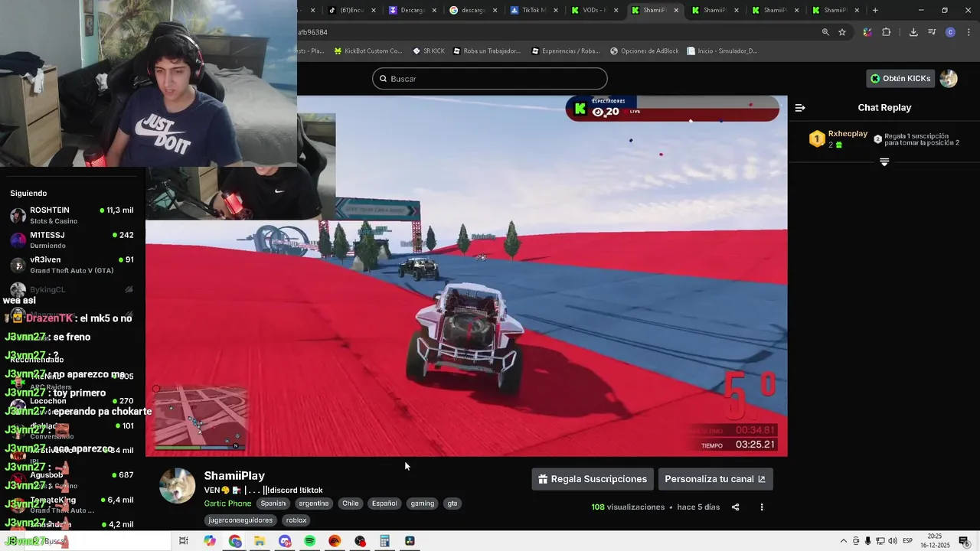Open the Gartic Phone category link

pyautogui.click(x=227, y=504)
